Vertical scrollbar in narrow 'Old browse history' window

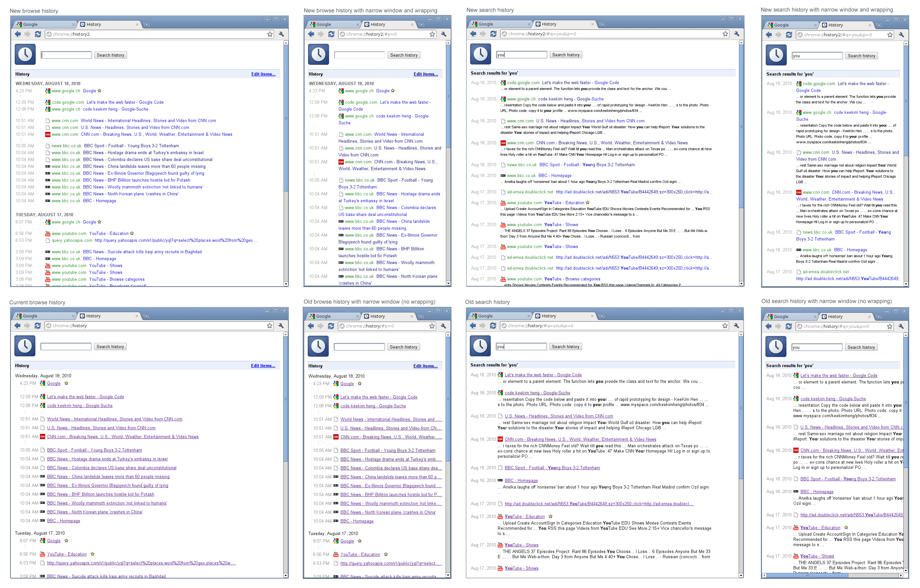click(448, 455)
